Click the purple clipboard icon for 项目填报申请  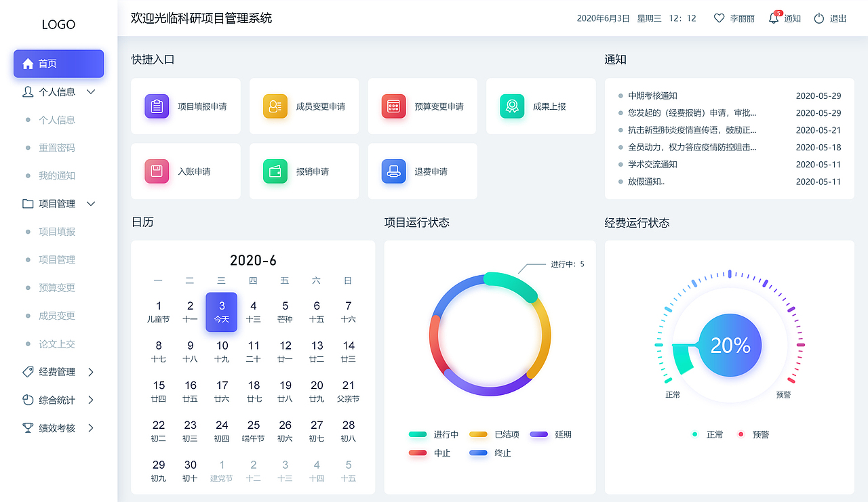[157, 106]
